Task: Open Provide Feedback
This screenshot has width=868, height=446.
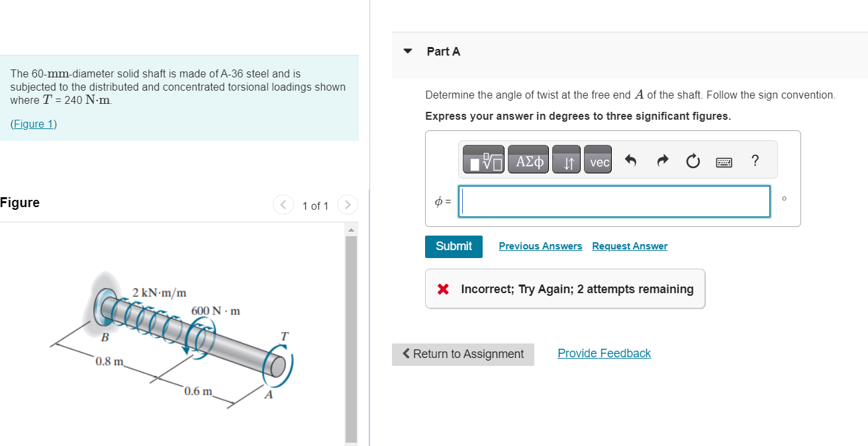Action: point(603,353)
